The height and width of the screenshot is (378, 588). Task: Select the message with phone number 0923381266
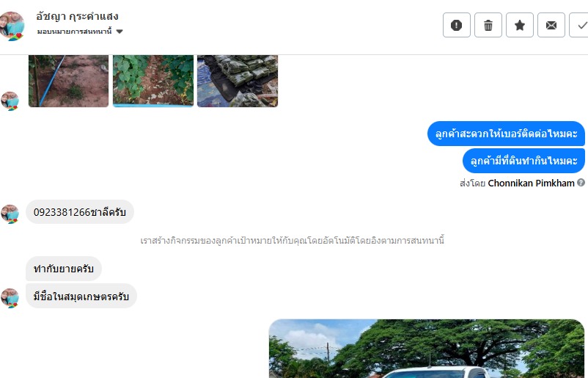pyautogui.click(x=79, y=212)
